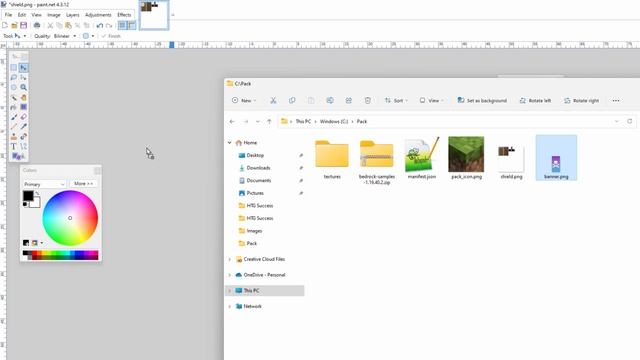The height and width of the screenshot is (360, 640).
Task: Click the Rename icon in File Explorer toolbar
Action: [x=330, y=100]
